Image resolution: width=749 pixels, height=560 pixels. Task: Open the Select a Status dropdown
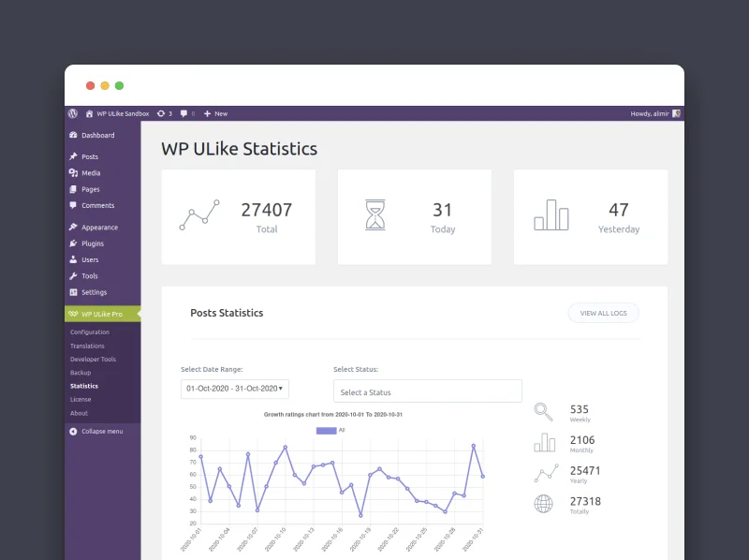coord(428,391)
